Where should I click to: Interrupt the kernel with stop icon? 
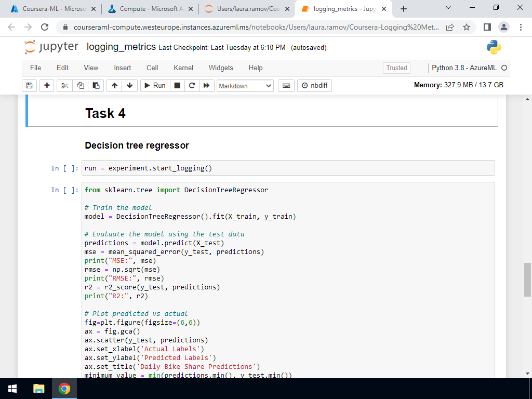pos(177,86)
